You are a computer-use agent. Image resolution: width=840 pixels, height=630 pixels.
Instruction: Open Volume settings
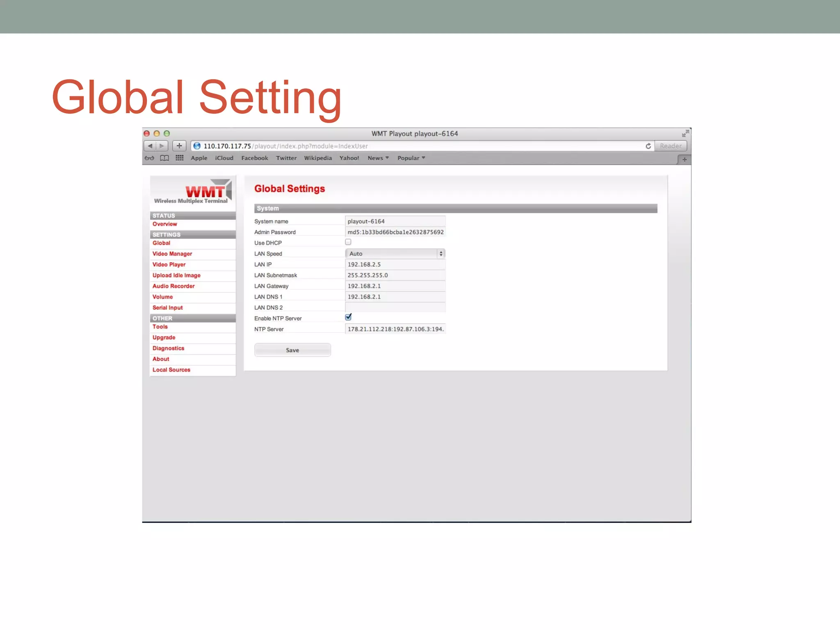(162, 297)
